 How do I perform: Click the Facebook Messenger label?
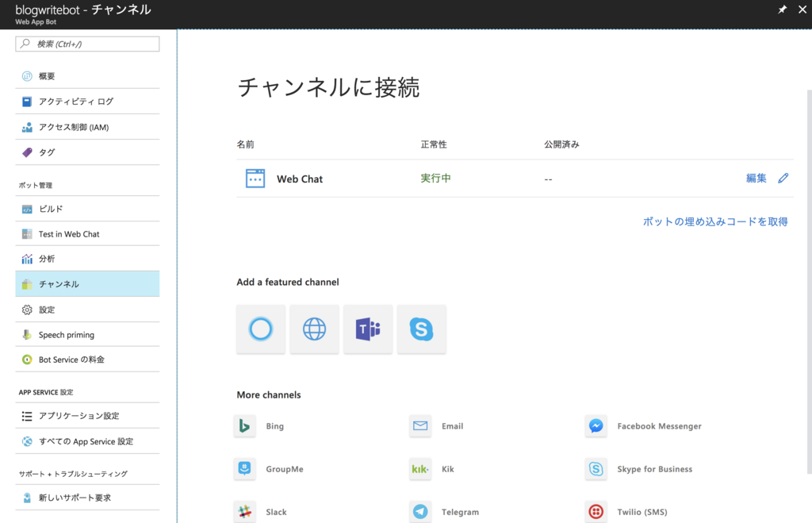coord(659,426)
